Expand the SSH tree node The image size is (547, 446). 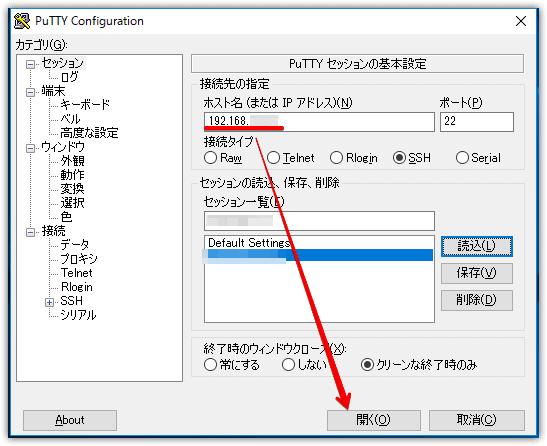(x=50, y=302)
